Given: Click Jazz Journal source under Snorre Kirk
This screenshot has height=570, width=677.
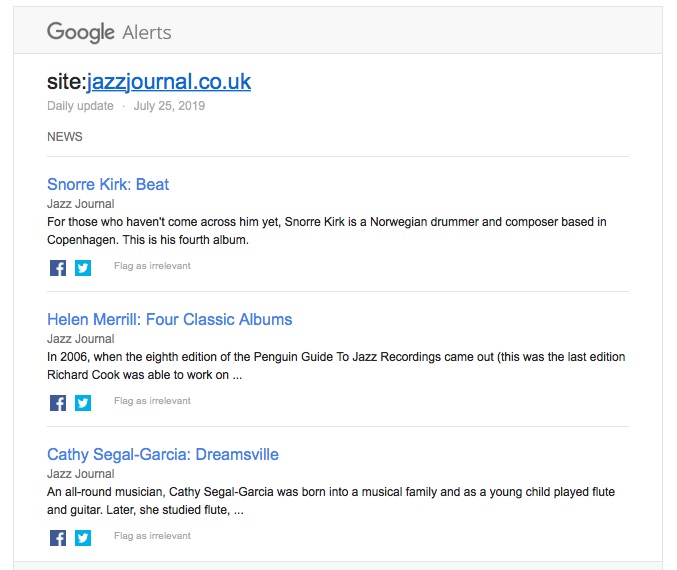Looking at the screenshot, I should coord(81,204).
